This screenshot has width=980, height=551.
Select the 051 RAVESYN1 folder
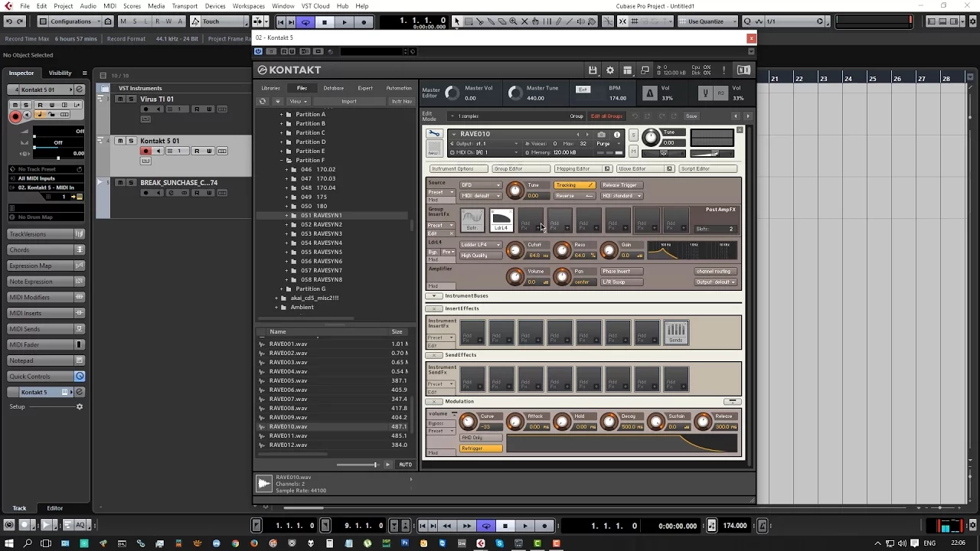pyautogui.click(x=322, y=216)
